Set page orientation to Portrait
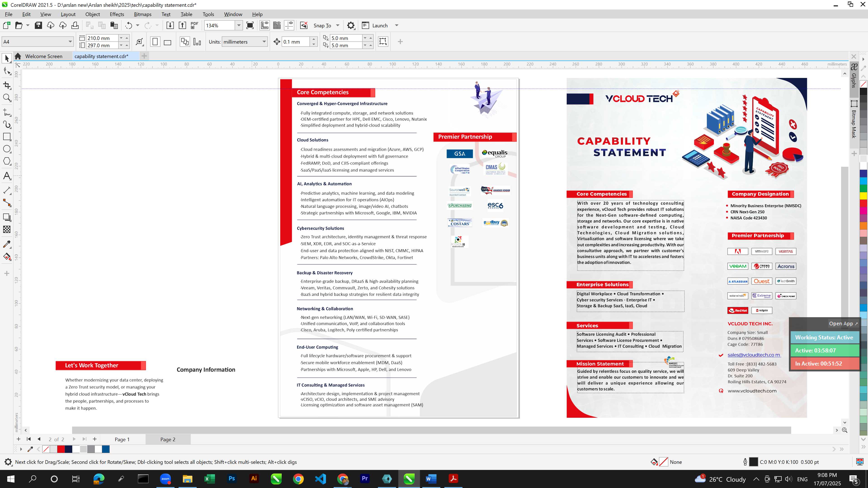 [155, 42]
